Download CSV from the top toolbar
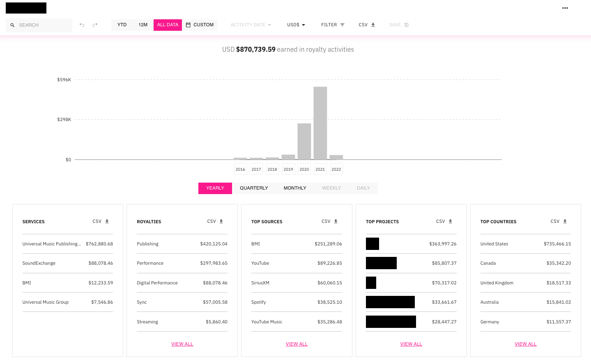591x364 pixels. 367,25
